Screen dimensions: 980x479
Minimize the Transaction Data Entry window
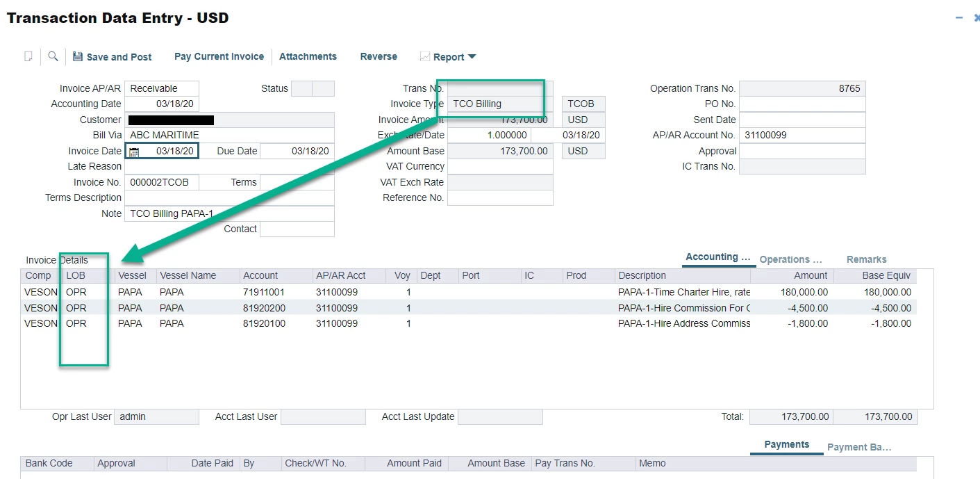[959, 18]
